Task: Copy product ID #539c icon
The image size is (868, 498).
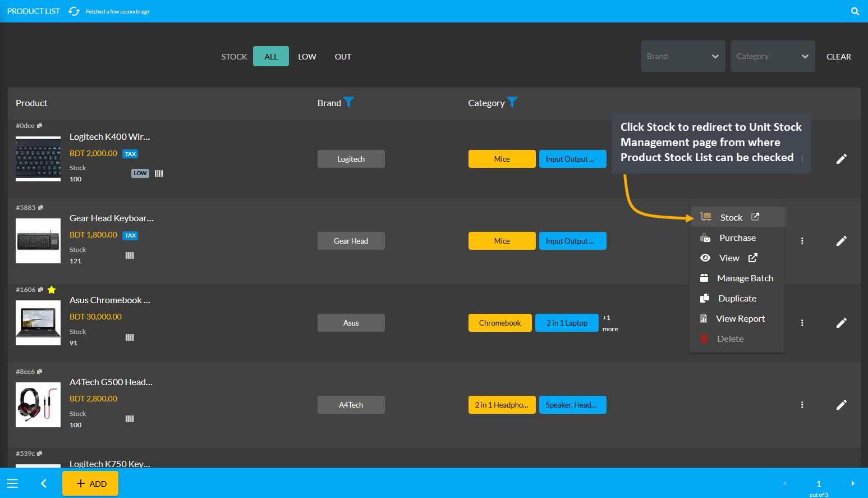Action: click(x=39, y=454)
